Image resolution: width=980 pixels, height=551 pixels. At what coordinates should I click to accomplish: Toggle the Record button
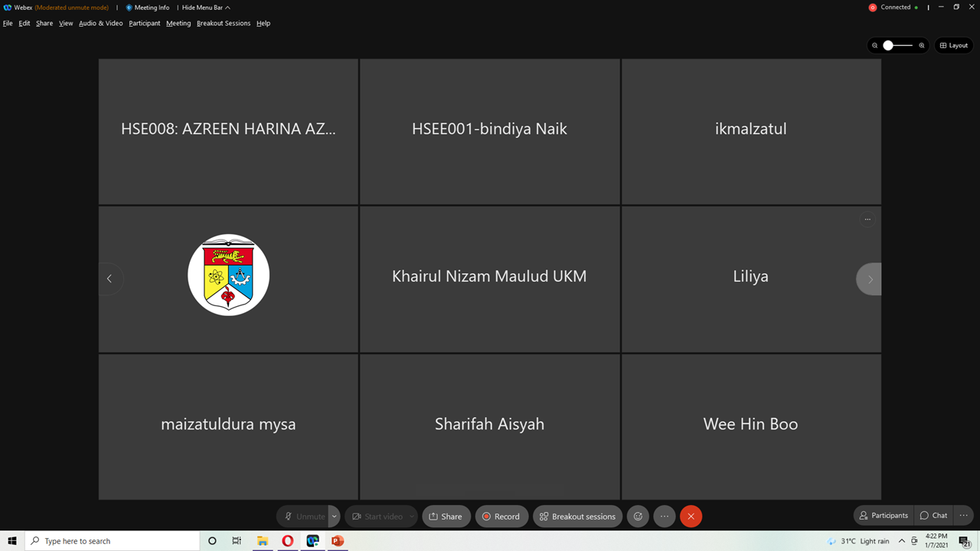(x=501, y=517)
